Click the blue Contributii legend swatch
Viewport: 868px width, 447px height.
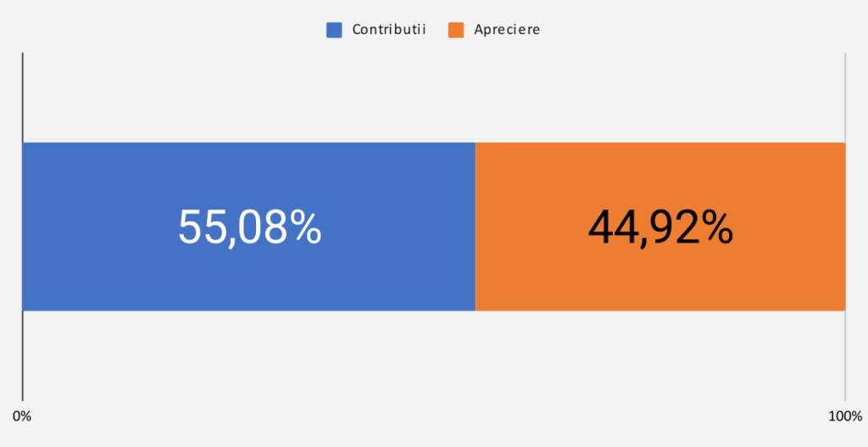pos(334,30)
